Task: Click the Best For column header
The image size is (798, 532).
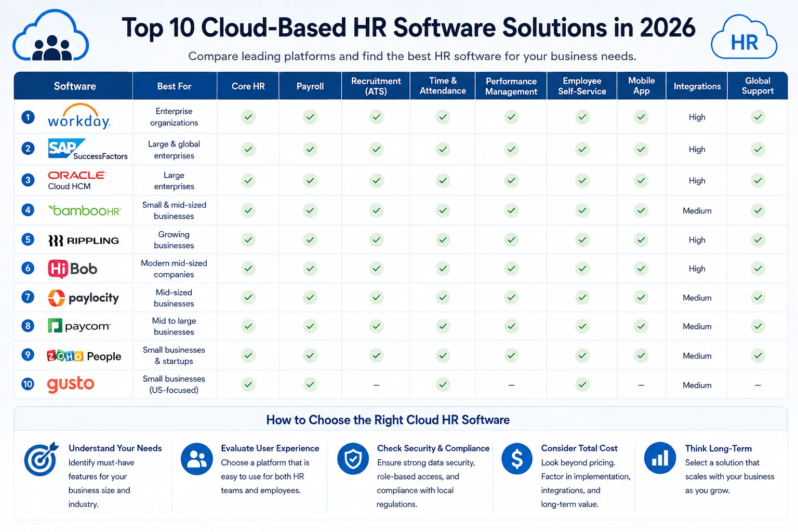Action: (174, 86)
